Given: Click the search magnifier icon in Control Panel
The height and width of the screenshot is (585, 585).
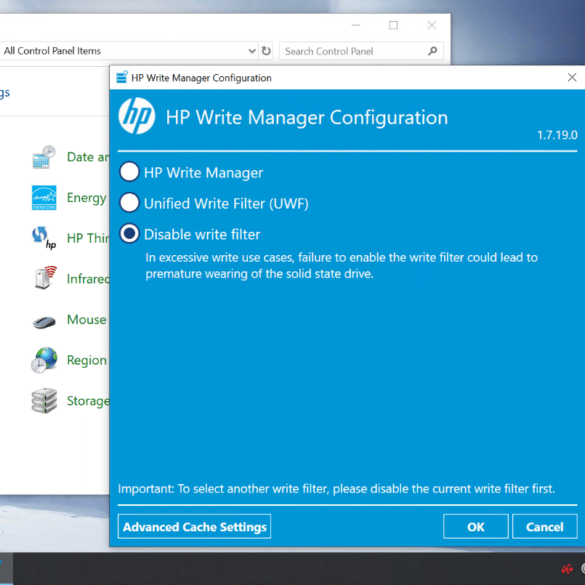Looking at the screenshot, I should tap(432, 51).
